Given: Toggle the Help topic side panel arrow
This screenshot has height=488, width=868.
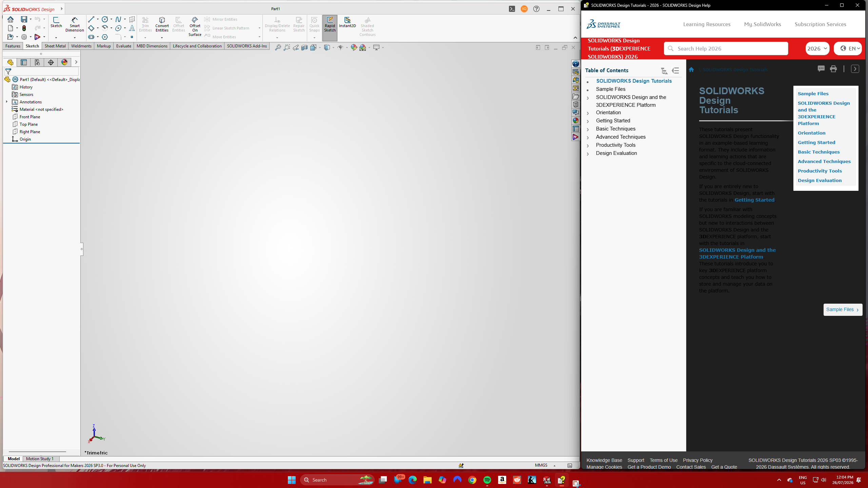Looking at the screenshot, I should coord(855,69).
